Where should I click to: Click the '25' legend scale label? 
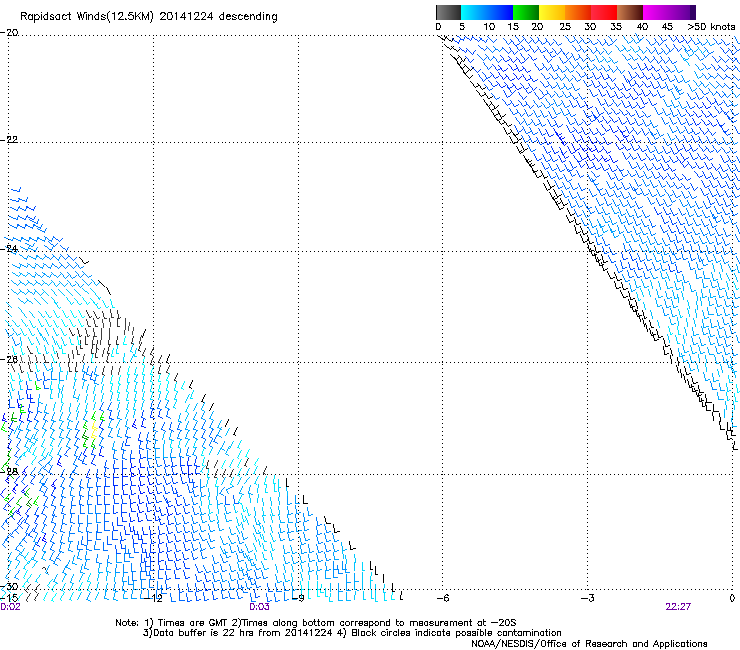[x=565, y=27]
